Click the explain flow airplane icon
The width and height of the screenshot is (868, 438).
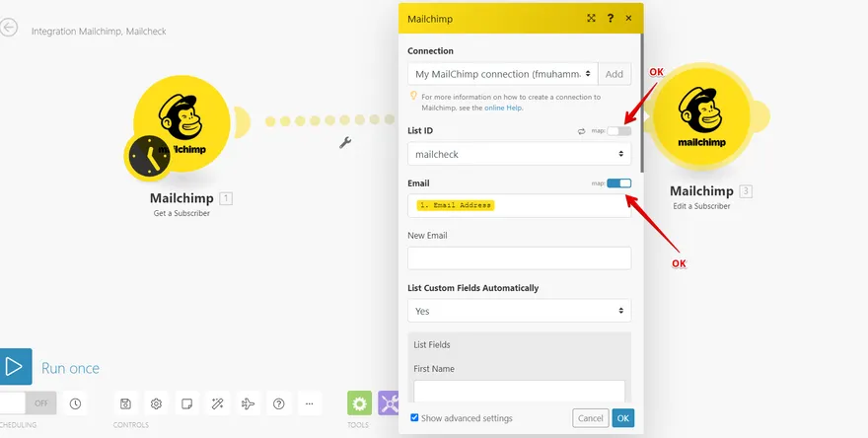(x=248, y=403)
